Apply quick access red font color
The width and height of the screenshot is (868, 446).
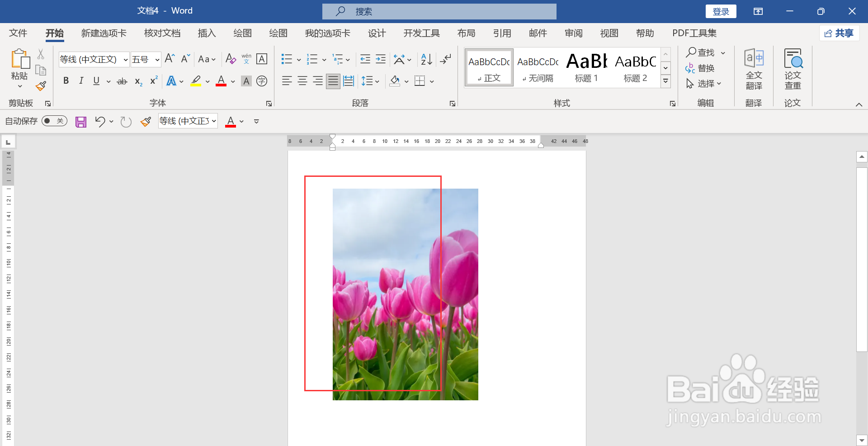click(x=231, y=121)
